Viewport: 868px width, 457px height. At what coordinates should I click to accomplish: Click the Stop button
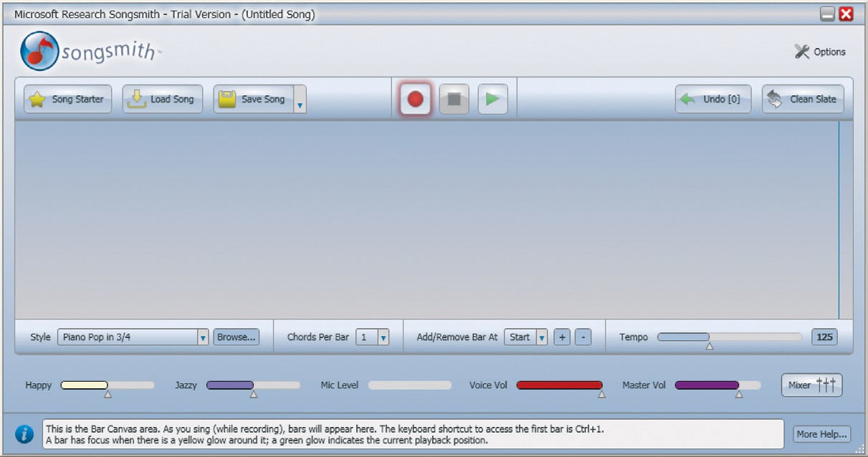click(454, 99)
